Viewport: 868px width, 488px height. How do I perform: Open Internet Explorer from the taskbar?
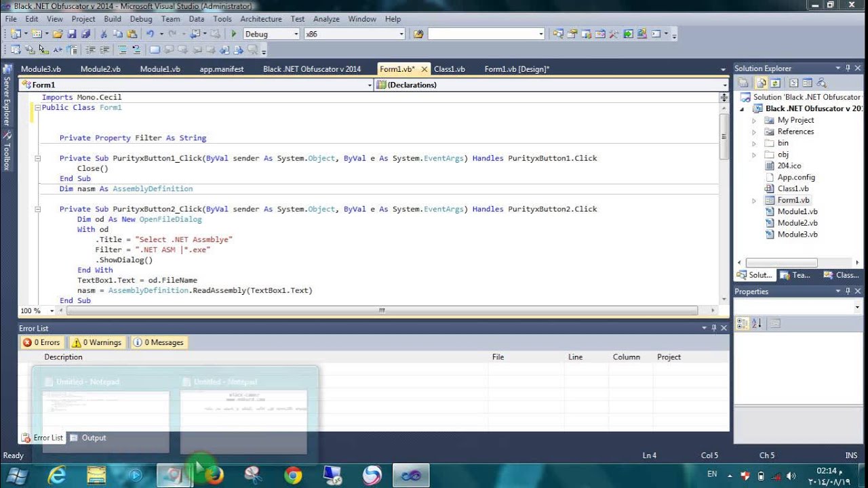[57, 475]
